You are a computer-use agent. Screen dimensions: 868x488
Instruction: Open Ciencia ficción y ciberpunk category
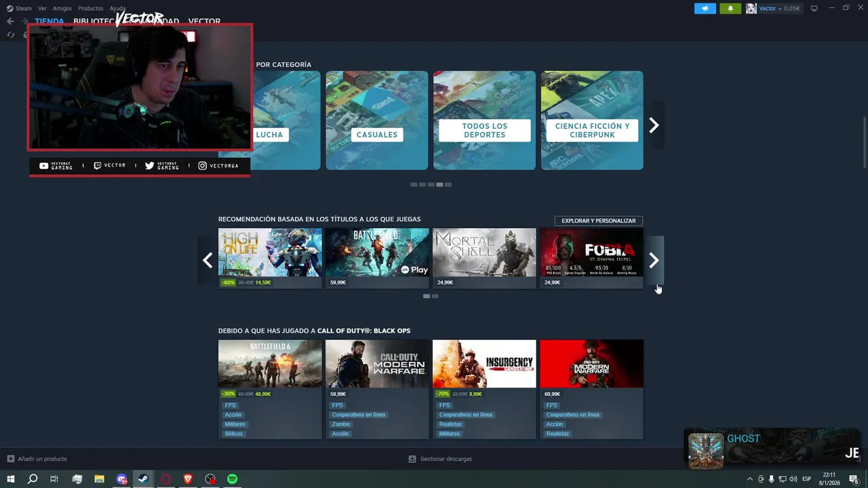pos(592,121)
